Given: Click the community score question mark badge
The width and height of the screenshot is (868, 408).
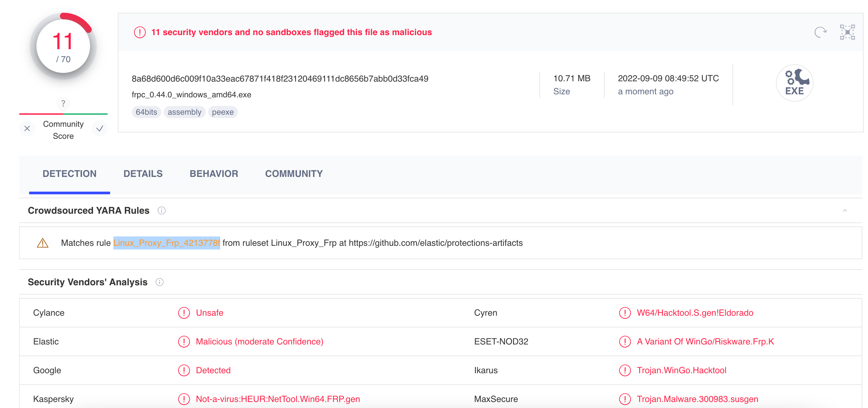Looking at the screenshot, I should (63, 103).
